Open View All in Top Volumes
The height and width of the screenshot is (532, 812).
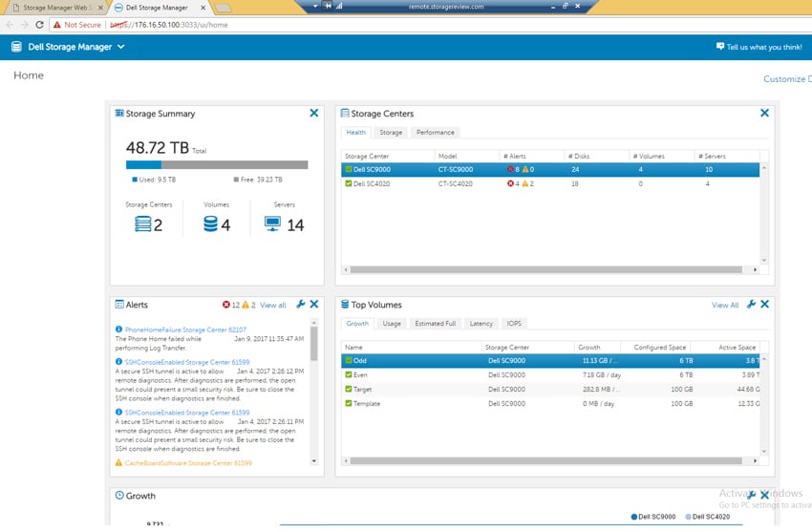tap(725, 306)
